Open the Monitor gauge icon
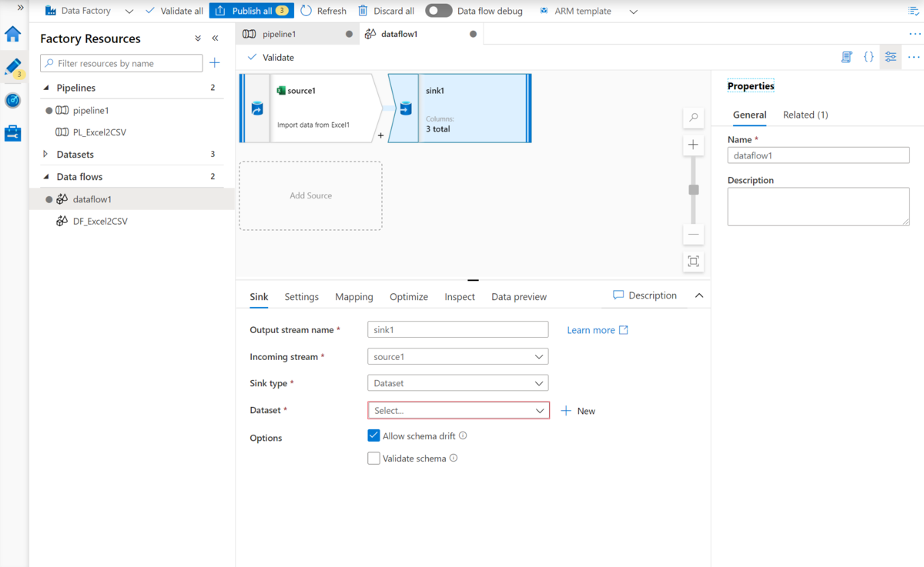Viewport: 924px width, 567px height. tap(13, 101)
